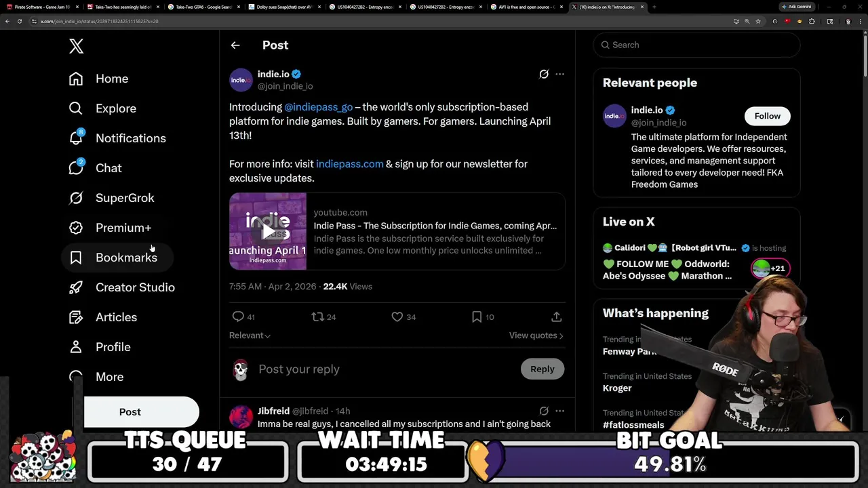Click the share upload icon on post
The image size is (868, 488).
point(556,317)
